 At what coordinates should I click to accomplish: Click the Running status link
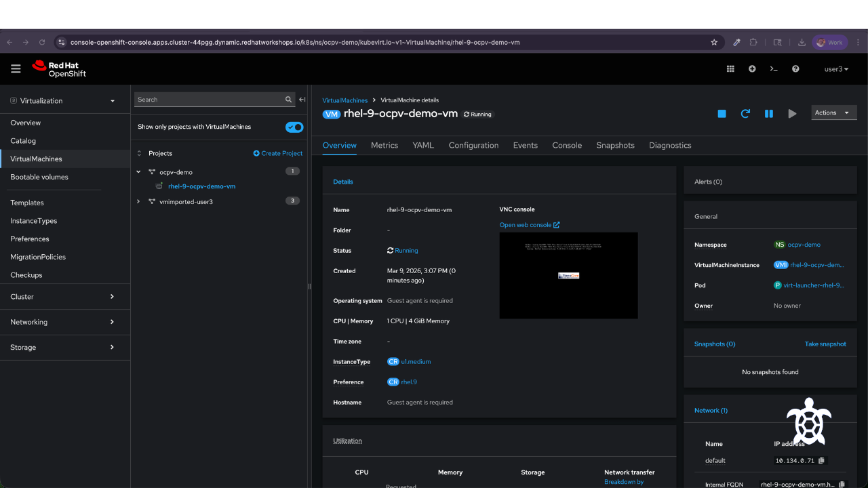406,251
